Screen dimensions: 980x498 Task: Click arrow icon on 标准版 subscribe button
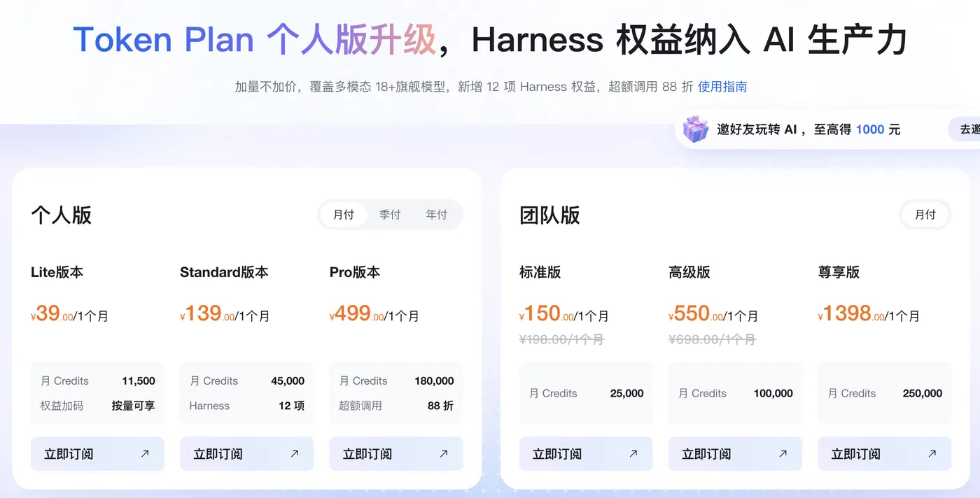(633, 453)
